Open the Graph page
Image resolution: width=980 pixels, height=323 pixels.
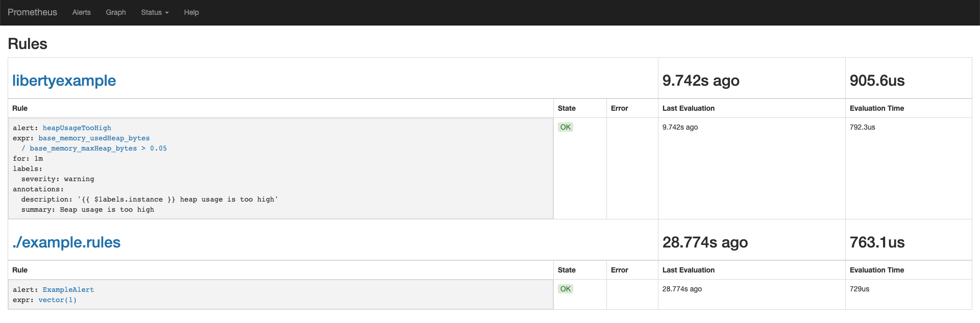coord(116,12)
